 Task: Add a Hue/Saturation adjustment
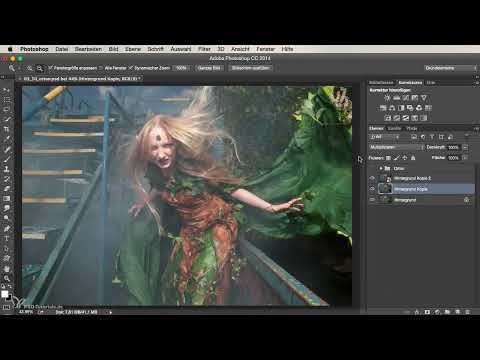point(383,108)
